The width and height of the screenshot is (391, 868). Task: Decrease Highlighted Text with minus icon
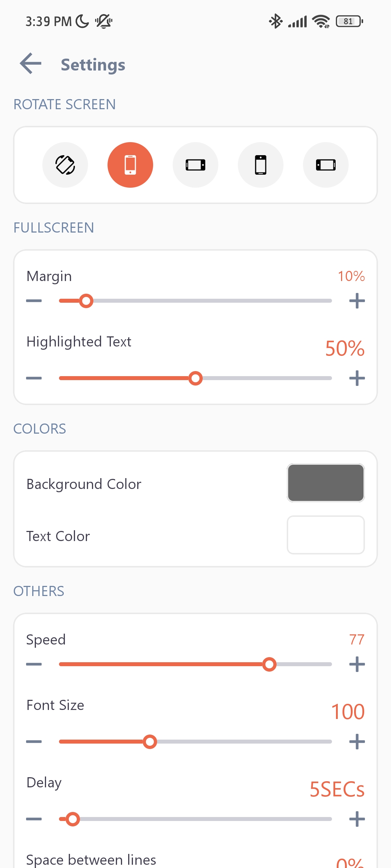pyautogui.click(x=34, y=378)
